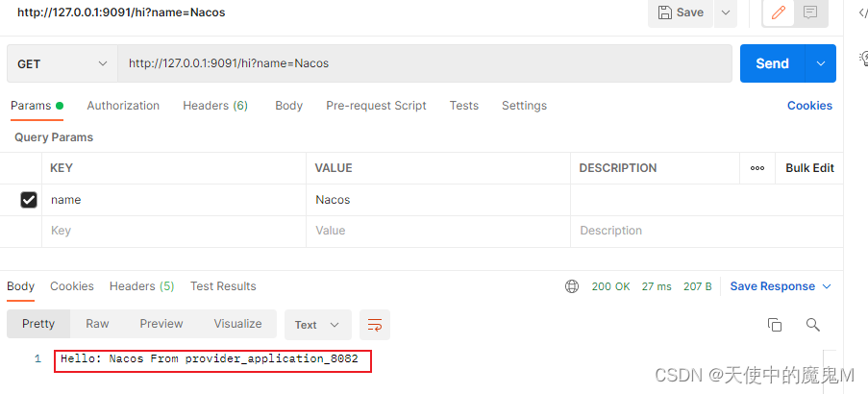This screenshot has width=868, height=394.
Task: Click the Cookies link
Action: 809,106
